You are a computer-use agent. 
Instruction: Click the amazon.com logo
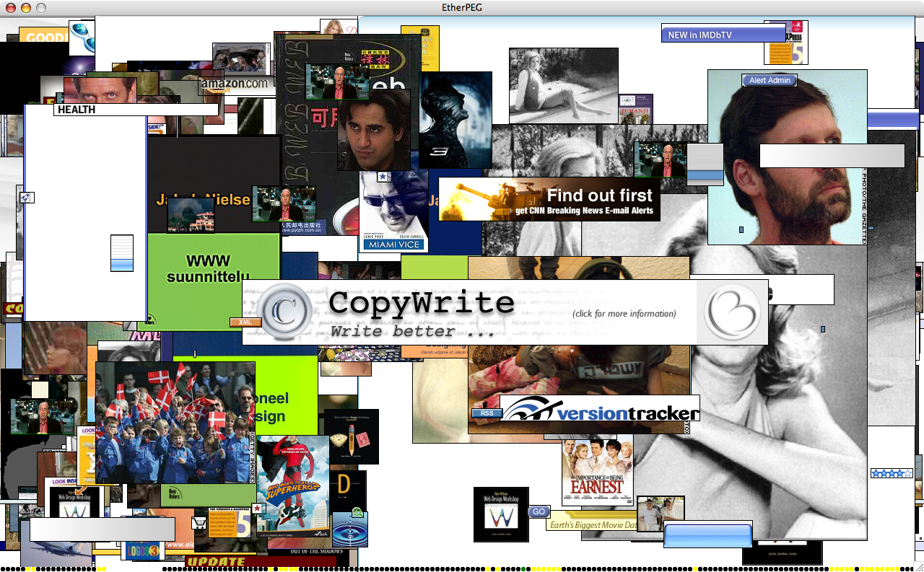235,84
